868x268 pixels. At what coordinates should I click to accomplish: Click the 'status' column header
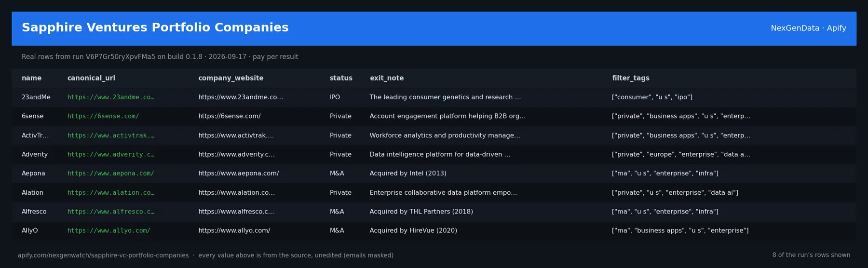(x=341, y=78)
